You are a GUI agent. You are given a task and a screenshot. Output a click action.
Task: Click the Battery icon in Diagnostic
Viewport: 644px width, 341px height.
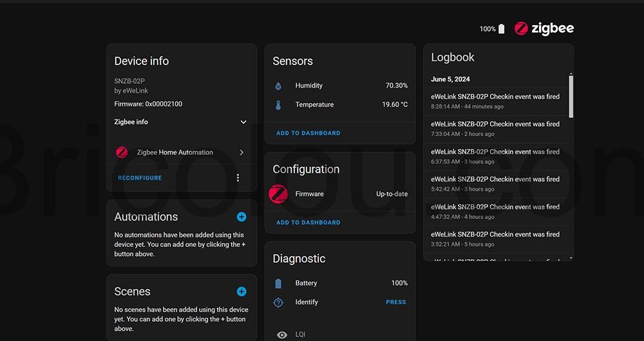click(278, 284)
